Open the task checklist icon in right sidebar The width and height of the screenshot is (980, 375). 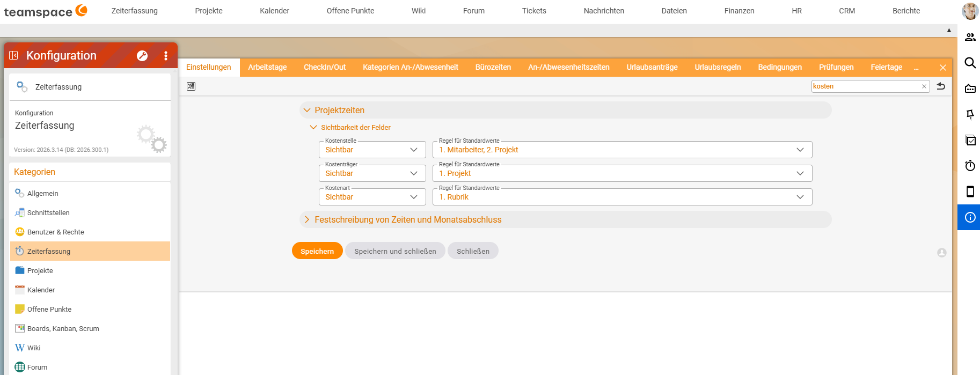pos(970,140)
